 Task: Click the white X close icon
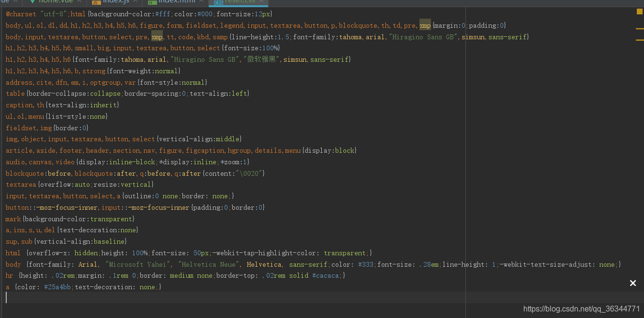coord(633,283)
